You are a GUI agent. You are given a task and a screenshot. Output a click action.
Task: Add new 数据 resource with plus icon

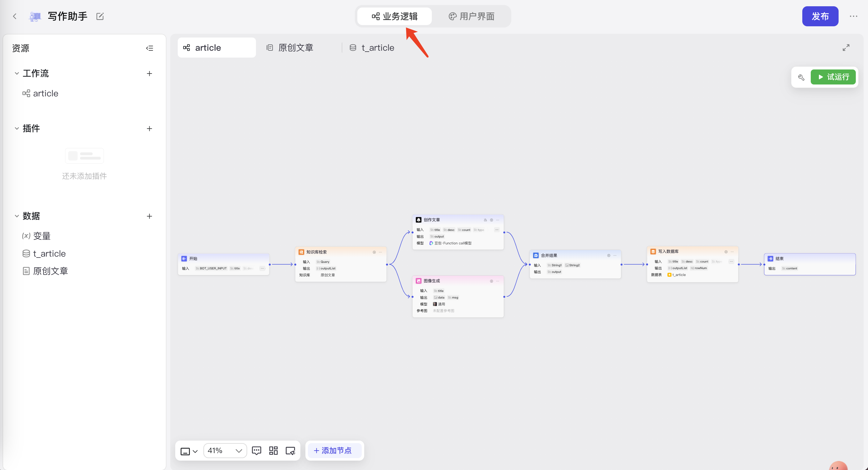[150, 216]
